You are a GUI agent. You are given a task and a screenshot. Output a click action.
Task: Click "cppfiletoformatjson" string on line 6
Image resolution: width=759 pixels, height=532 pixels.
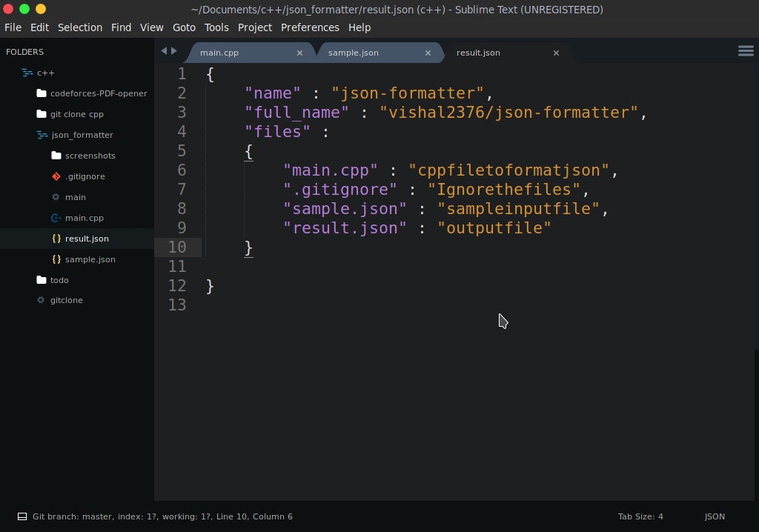point(508,170)
